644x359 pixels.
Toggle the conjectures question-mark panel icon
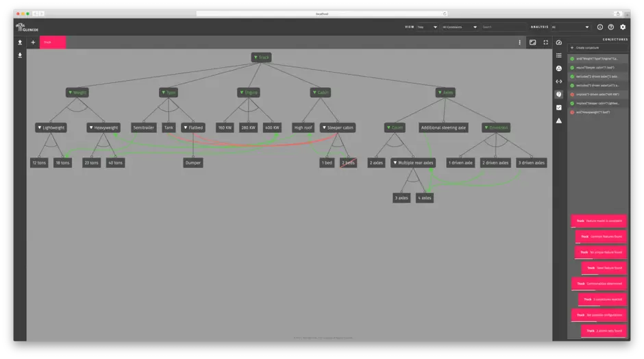(x=559, y=95)
